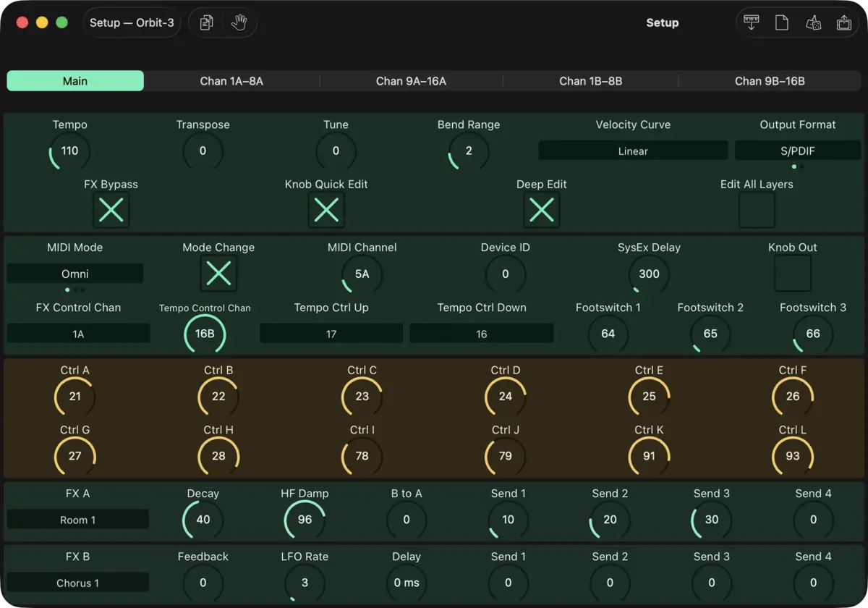Click the Ctrl G knob showing 27
The image size is (868, 608).
tap(75, 456)
